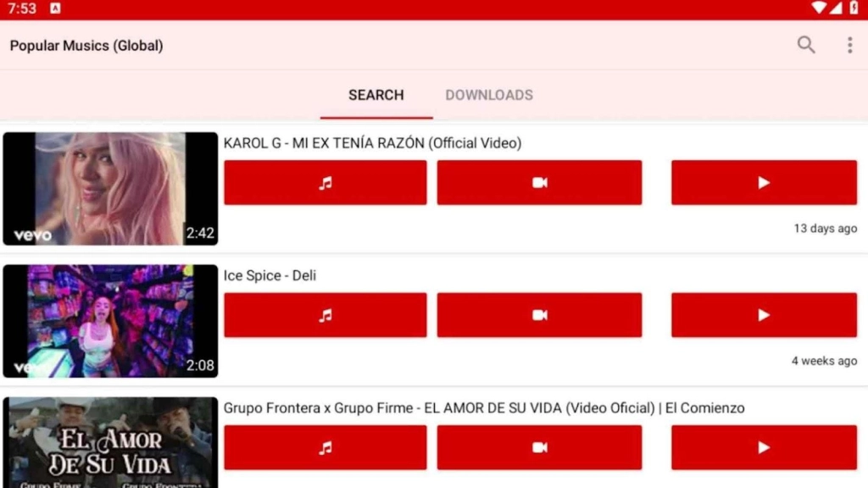The height and width of the screenshot is (488, 868).
Task: Open the three-dot overflow menu
Action: coord(849,45)
